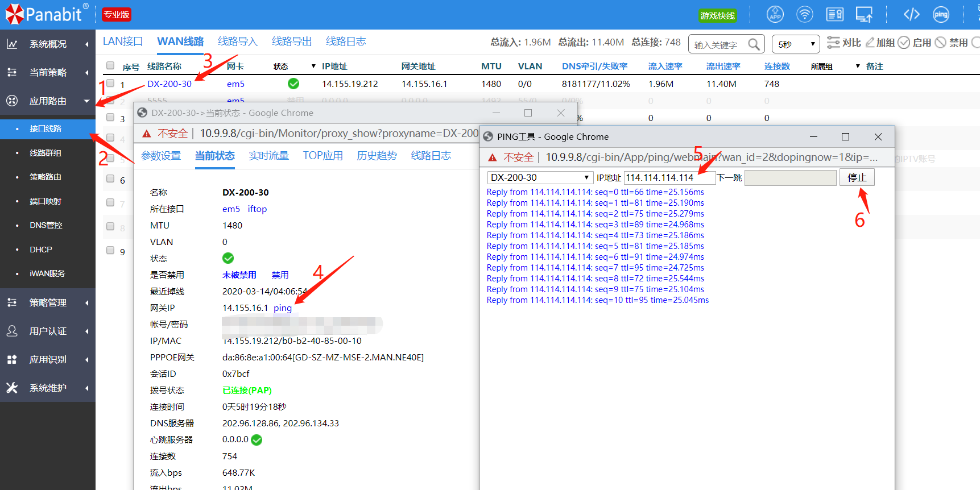Tick the checkbox for line row 1
Viewport: 980px width, 490px height.
pos(110,84)
